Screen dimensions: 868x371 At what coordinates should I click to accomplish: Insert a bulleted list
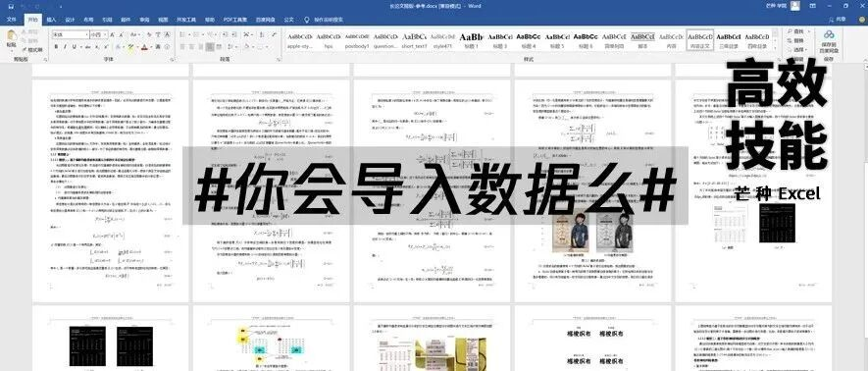pyautogui.click(x=182, y=34)
